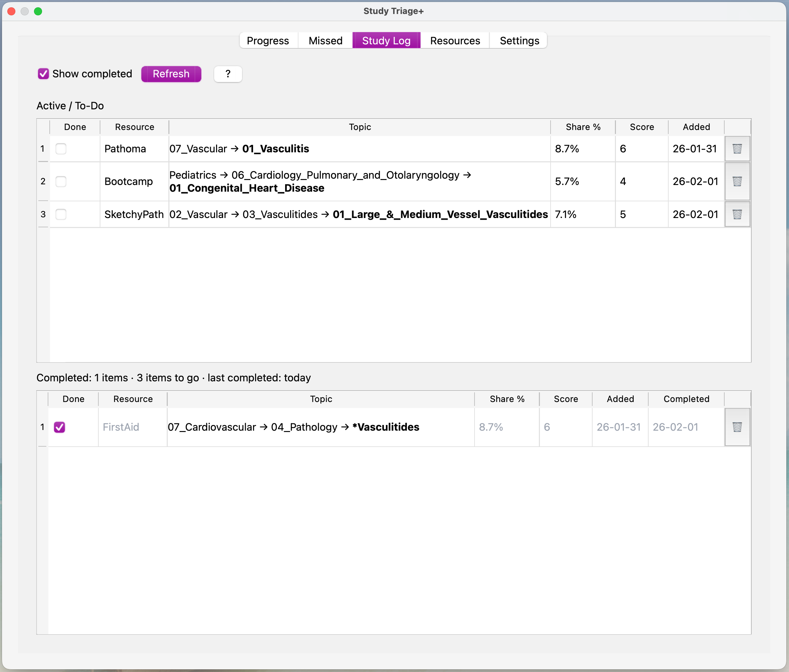Select the Study Log tab
This screenshot has width=789, height=672.
coord(386,40)
